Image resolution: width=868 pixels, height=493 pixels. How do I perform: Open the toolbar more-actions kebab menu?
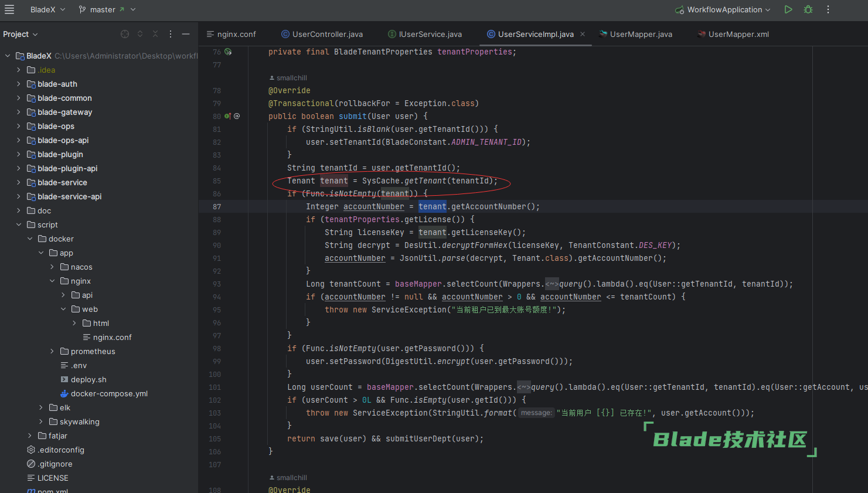(x=828, y=9)
